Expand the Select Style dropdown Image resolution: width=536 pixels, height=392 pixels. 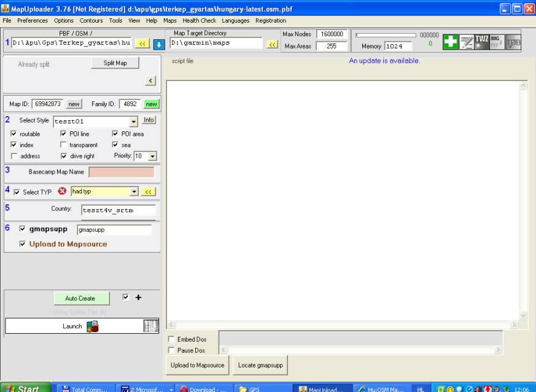(x=134, y=122)
